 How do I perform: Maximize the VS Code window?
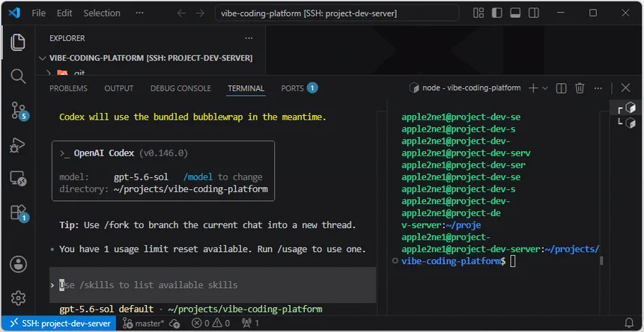click(x=593, y=13)
